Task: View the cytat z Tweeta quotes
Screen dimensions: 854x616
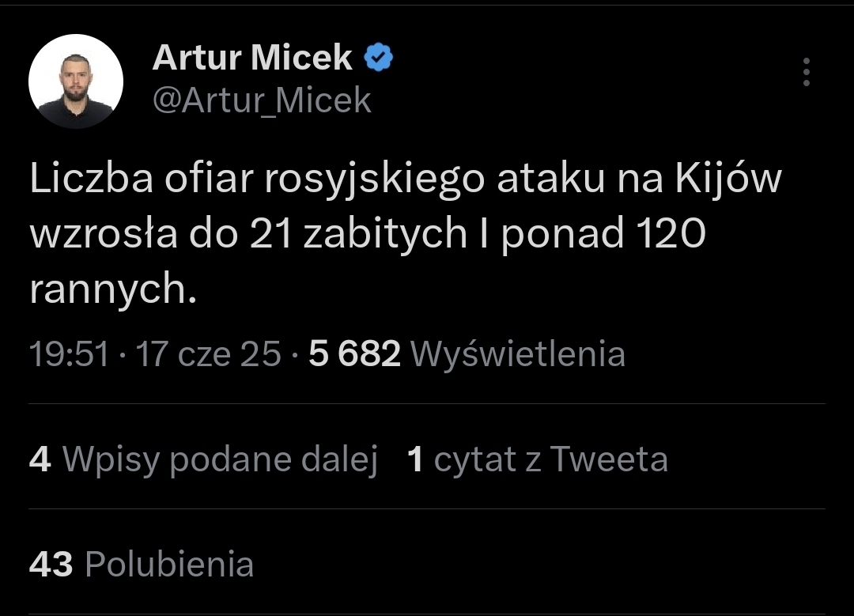Action: (x=550, y=459)
